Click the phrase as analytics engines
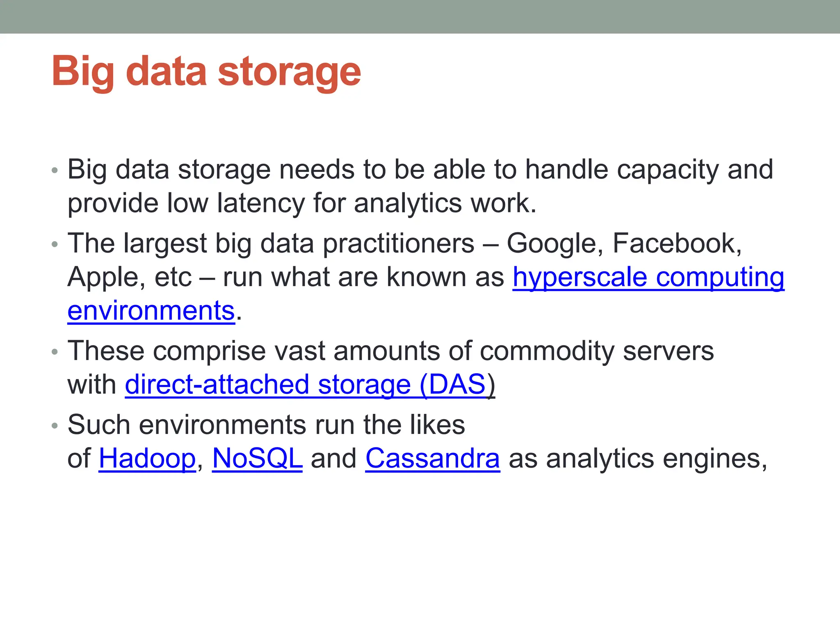Image resolution: width=840 pixels, height=630 pixels. (x=637, y=458)
